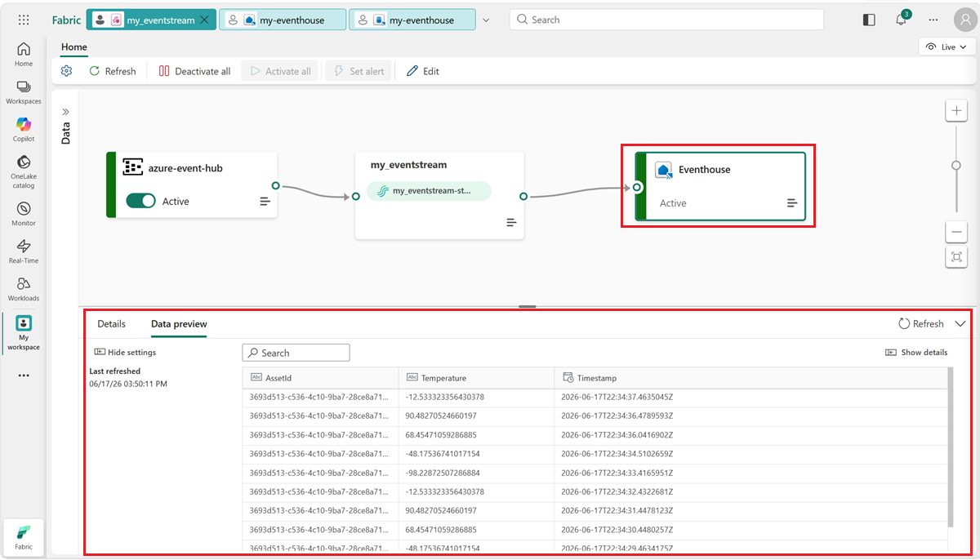This screenshot has height=560, width=980.
Task: Adjust the canvas zoom slider handle
Action: pos(956,165)
